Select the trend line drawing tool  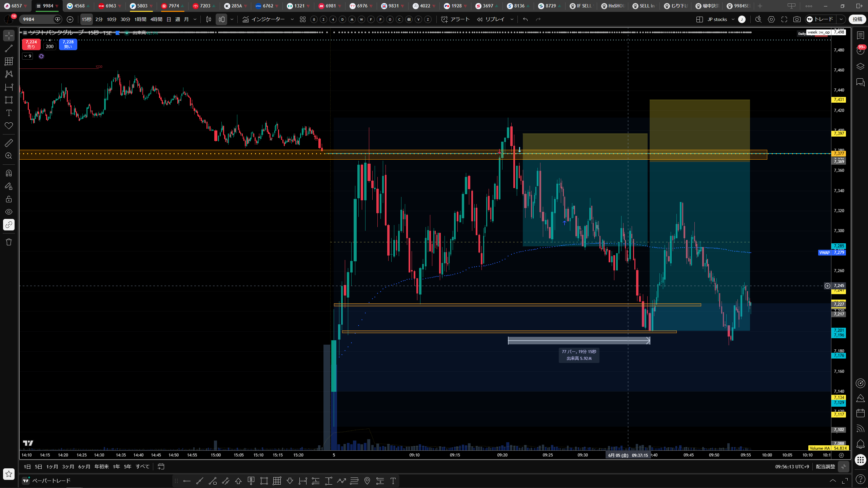(9, 48)
